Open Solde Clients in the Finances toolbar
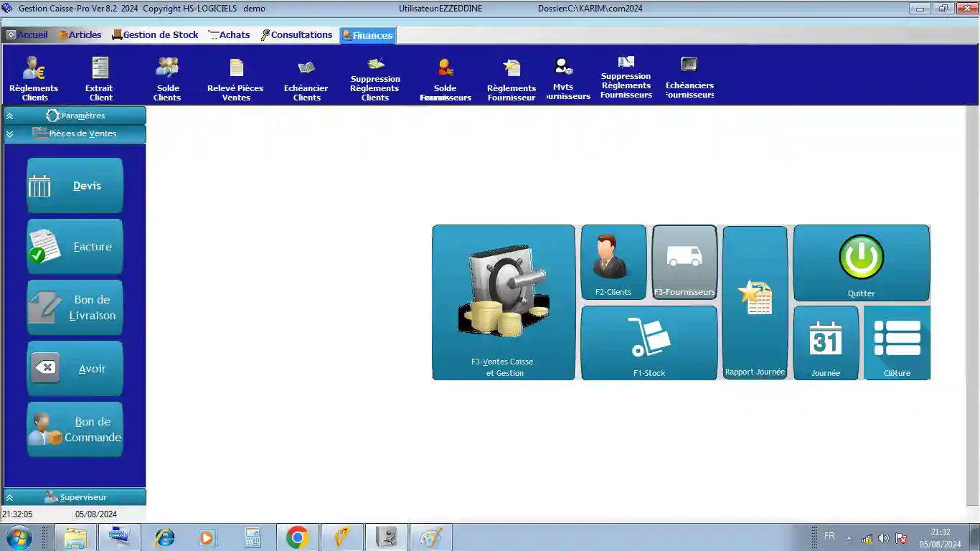The image size is (980, 551). coord(167,79)
